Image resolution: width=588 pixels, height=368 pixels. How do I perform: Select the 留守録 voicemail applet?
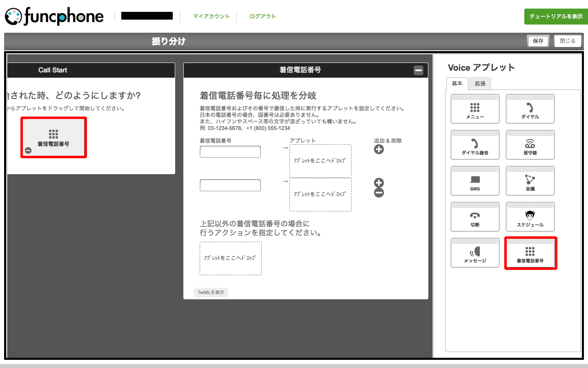click(x=530, y=145)
